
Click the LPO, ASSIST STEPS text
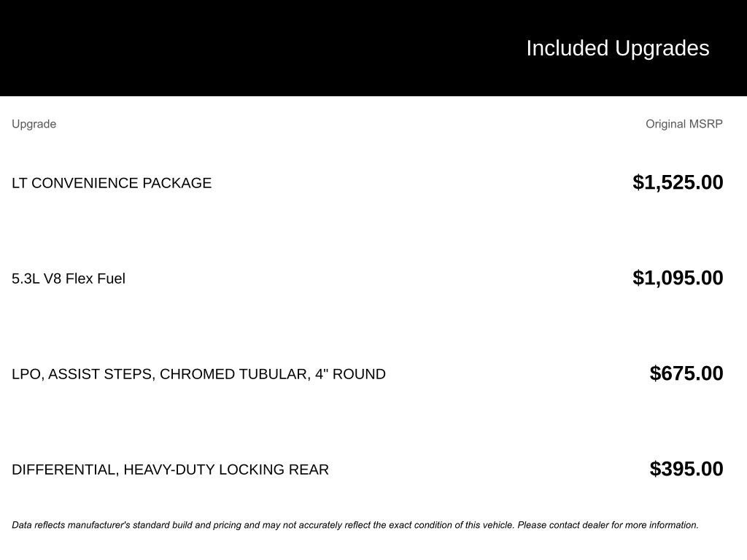point(83,374)
